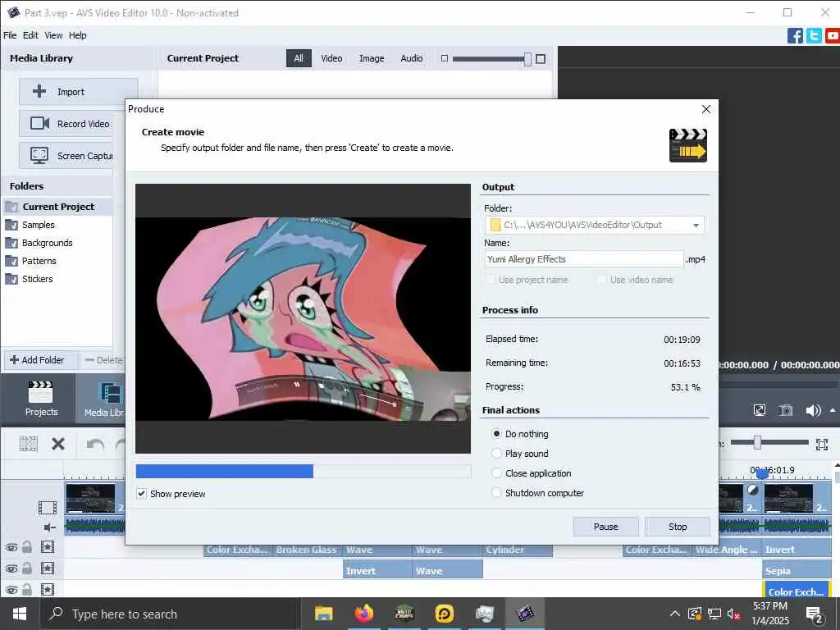The image size is (840, 630).
Task: Click the undo arrow on timeline toolbar
Action: pos(95,444)
